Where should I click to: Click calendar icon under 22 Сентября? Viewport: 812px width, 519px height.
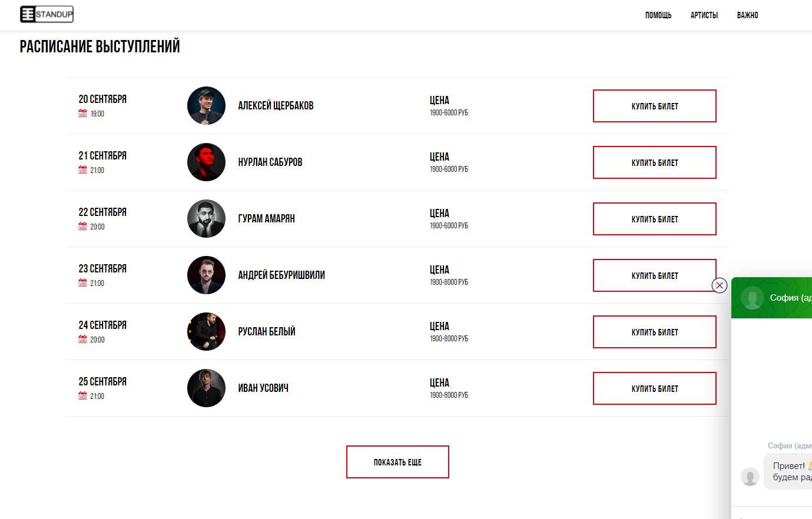pos(82,226)
